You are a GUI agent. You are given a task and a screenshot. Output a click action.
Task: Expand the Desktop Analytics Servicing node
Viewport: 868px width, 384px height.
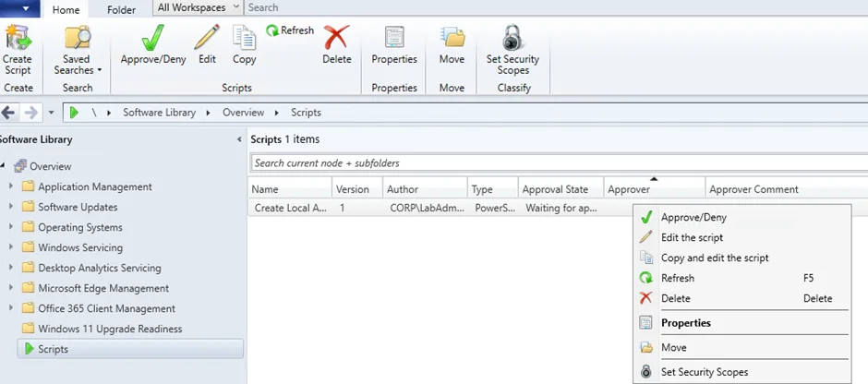pos(12,268)
